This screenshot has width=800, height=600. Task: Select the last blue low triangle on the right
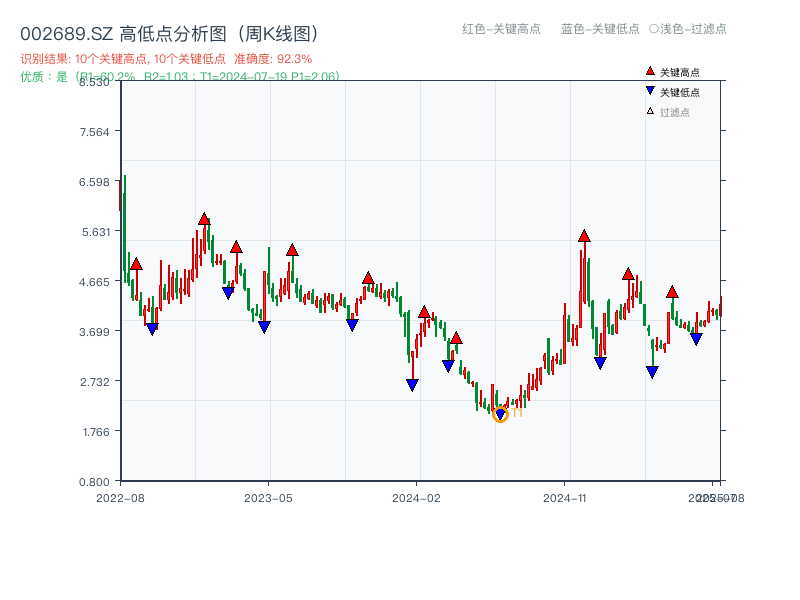[696, 339]
